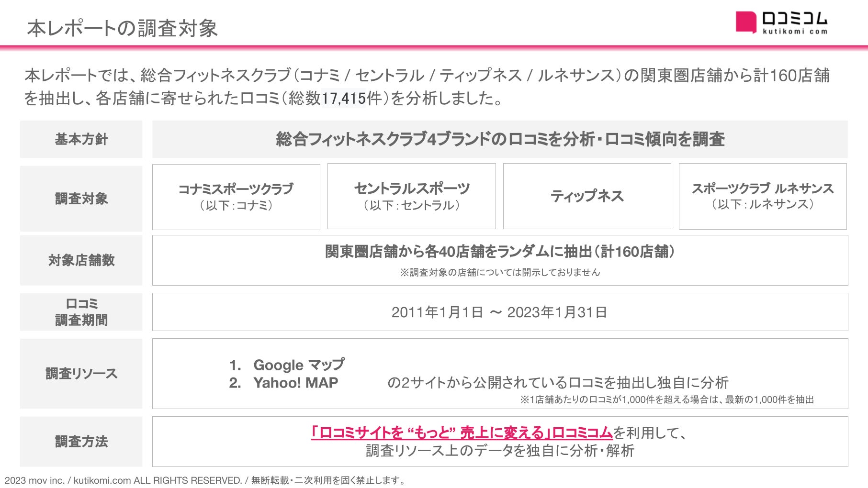Click the コナミスポーツクラブ brand box

pos(236,197)
